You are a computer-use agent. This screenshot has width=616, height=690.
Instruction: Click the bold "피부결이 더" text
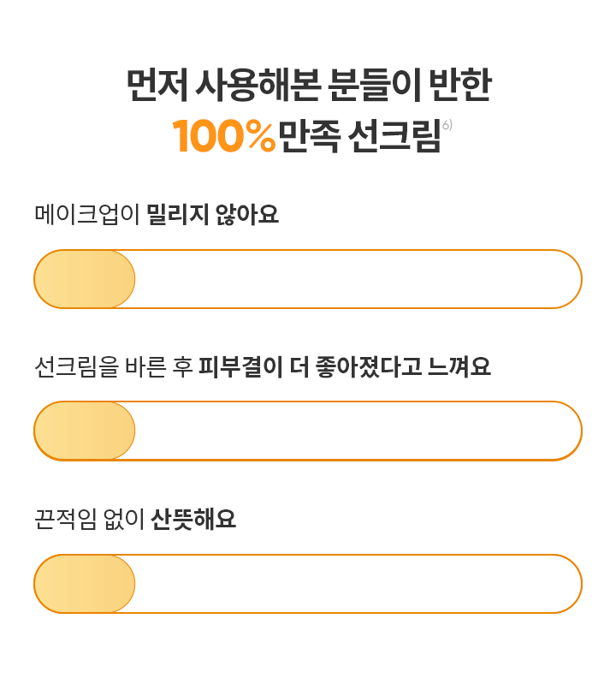(247, 367)
